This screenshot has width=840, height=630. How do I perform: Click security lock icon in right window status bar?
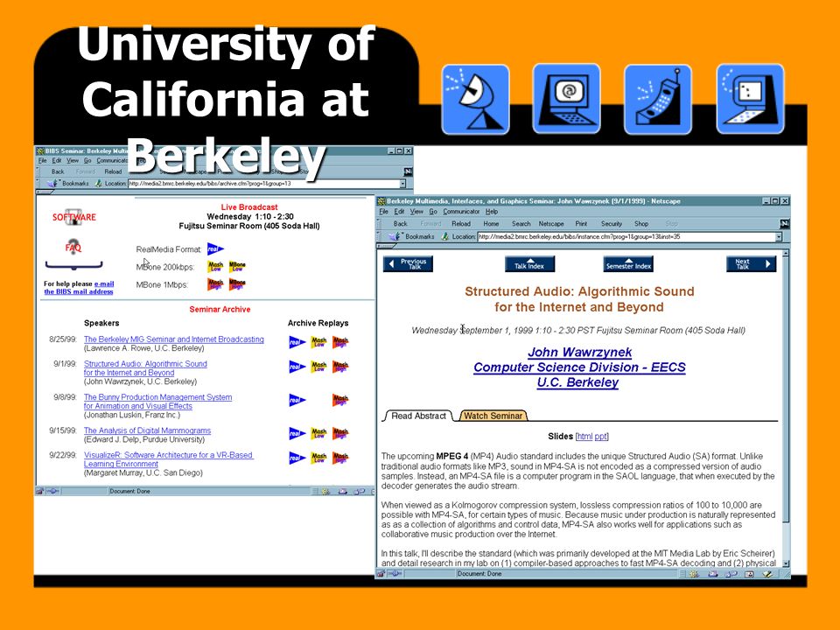(381, 574)
